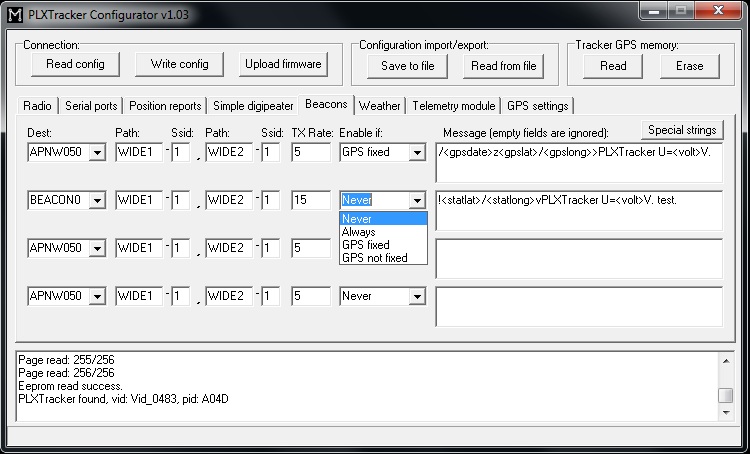Click log scrollbar up arrow
The image size is (750, 454).
726,361
